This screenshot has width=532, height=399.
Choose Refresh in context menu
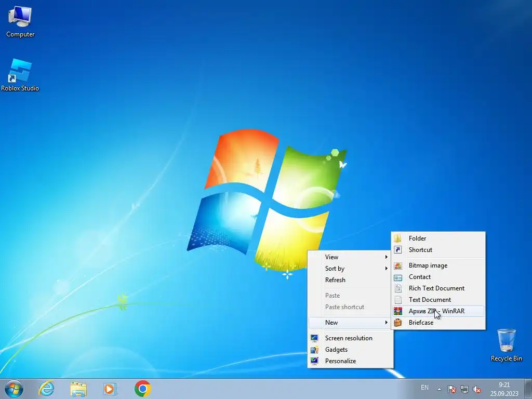(350, 280)
